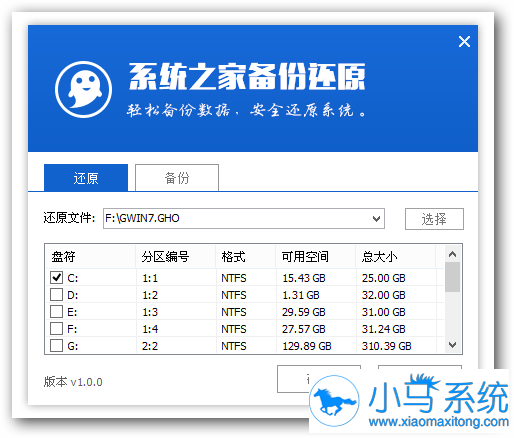Click the 310.39 GB total size value

[x=387, y=346]
